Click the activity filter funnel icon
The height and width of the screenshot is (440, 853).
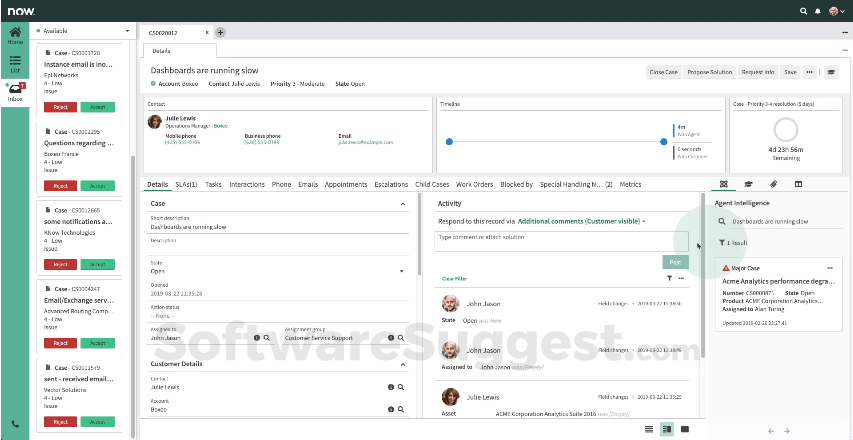click(670, 278)
